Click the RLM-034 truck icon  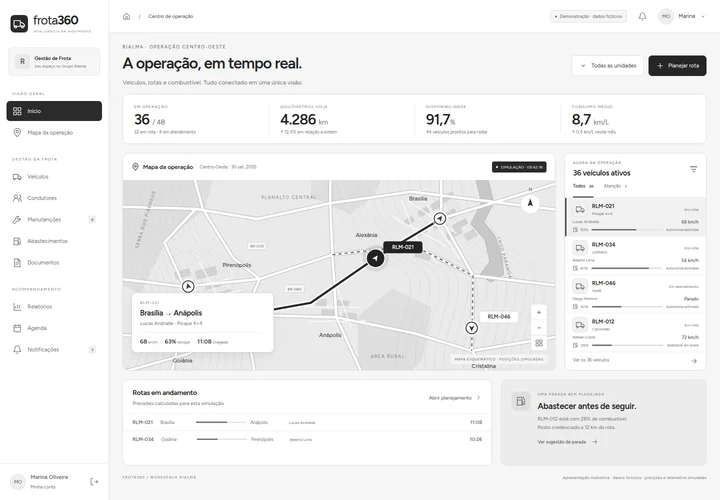(580, 248)
